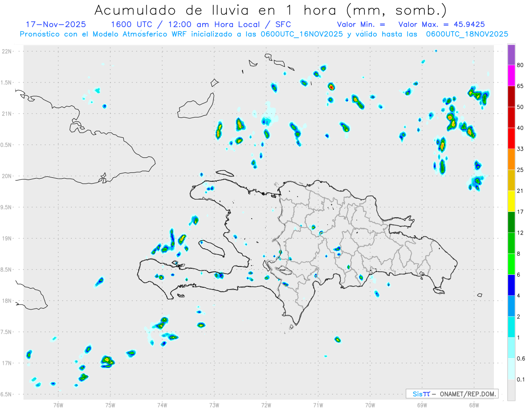
Task: Select the '71W' longitude axis label
Action: pos(318,404)
